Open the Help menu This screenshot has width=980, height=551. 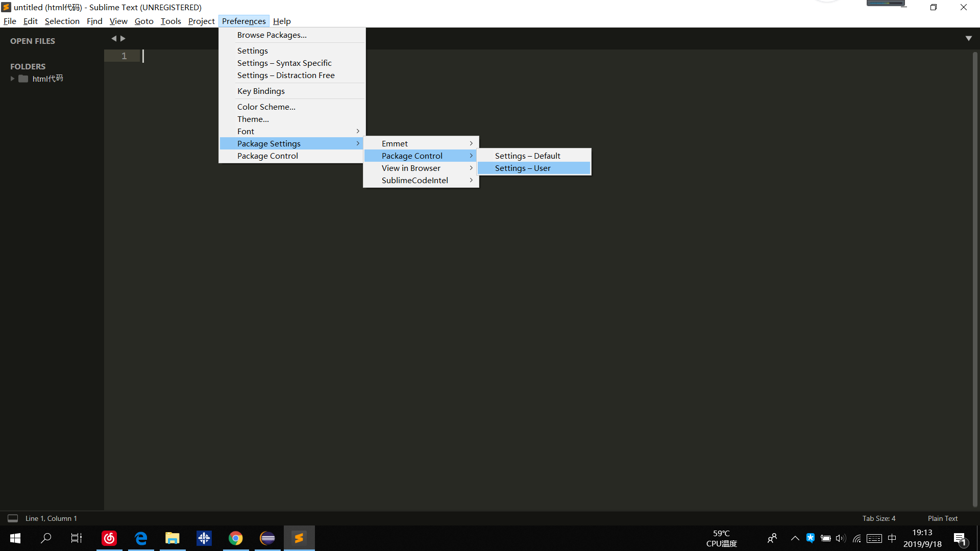pos(282,21)
